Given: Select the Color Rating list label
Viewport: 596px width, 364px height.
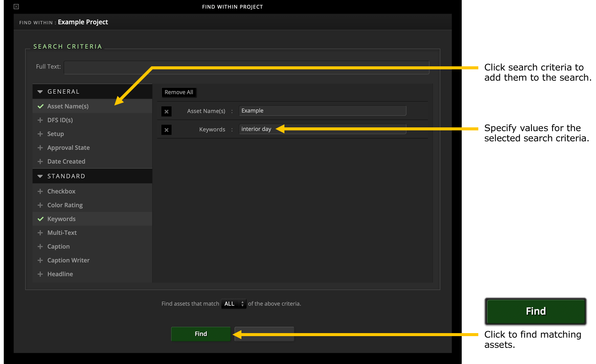Looking at the screenshot, I should 65,205.
